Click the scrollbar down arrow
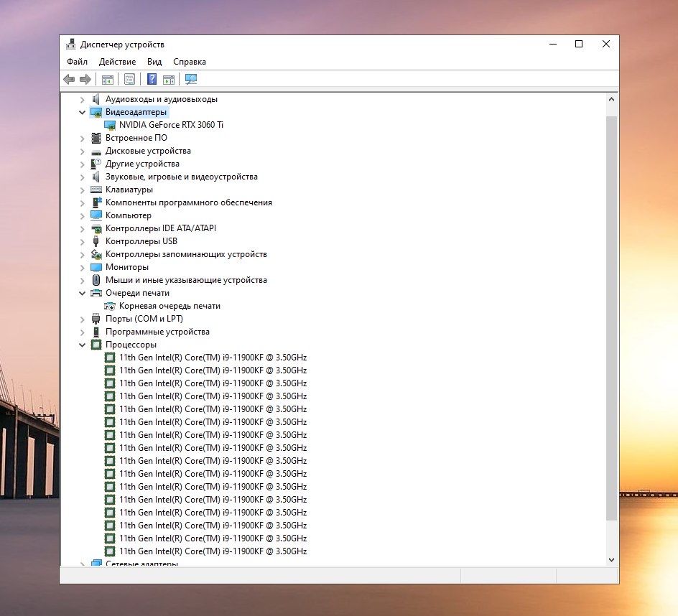The height and width of the screenshot is (616, 678). 611,559
